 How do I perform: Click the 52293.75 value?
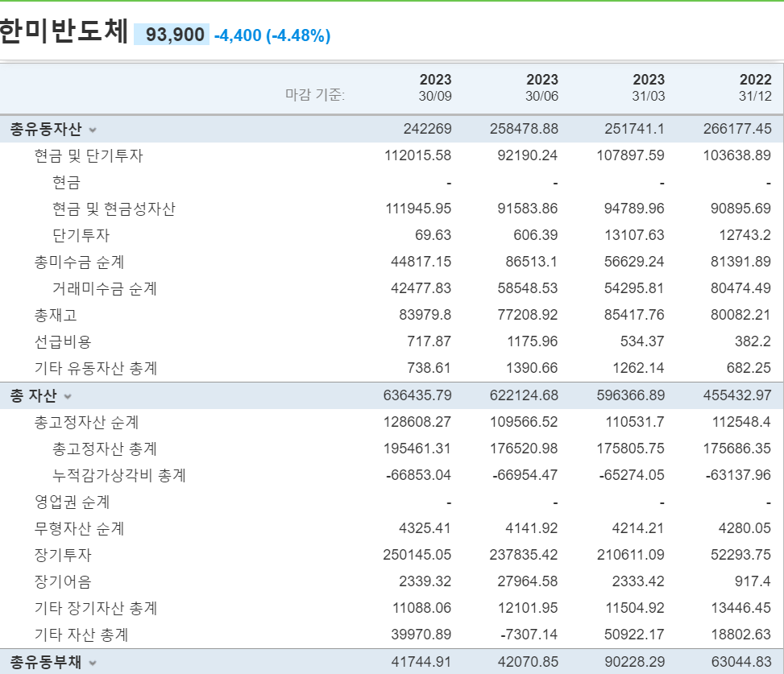[741, 555]
